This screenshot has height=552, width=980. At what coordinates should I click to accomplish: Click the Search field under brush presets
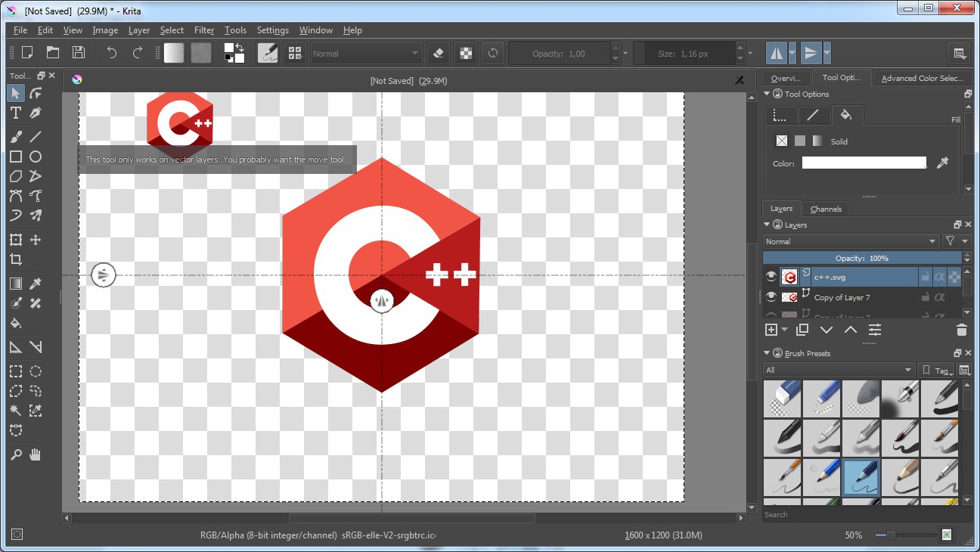(862, 514)
